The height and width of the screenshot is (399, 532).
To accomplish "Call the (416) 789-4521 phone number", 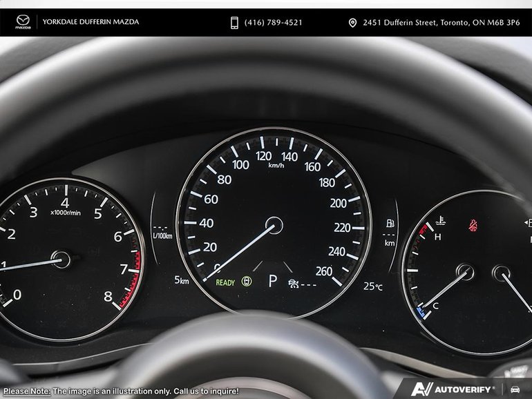I will pos(273,23).
